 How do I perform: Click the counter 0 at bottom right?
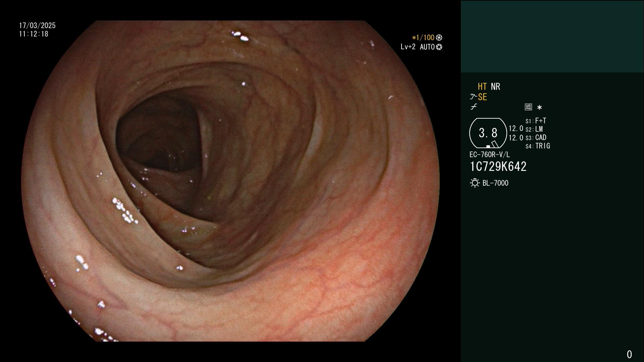pyautogui.click(x=629, y=354)
